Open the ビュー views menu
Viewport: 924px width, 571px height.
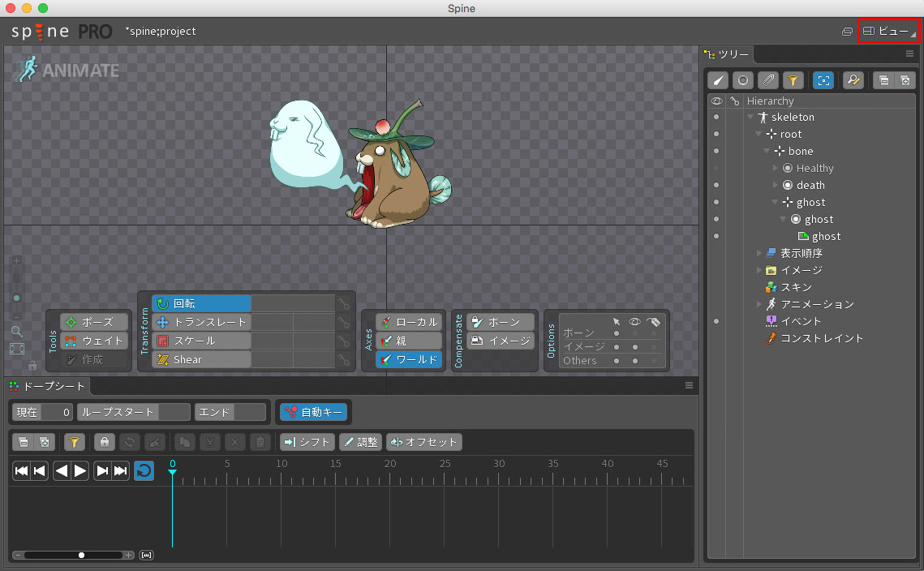click(x=888, y=32)
